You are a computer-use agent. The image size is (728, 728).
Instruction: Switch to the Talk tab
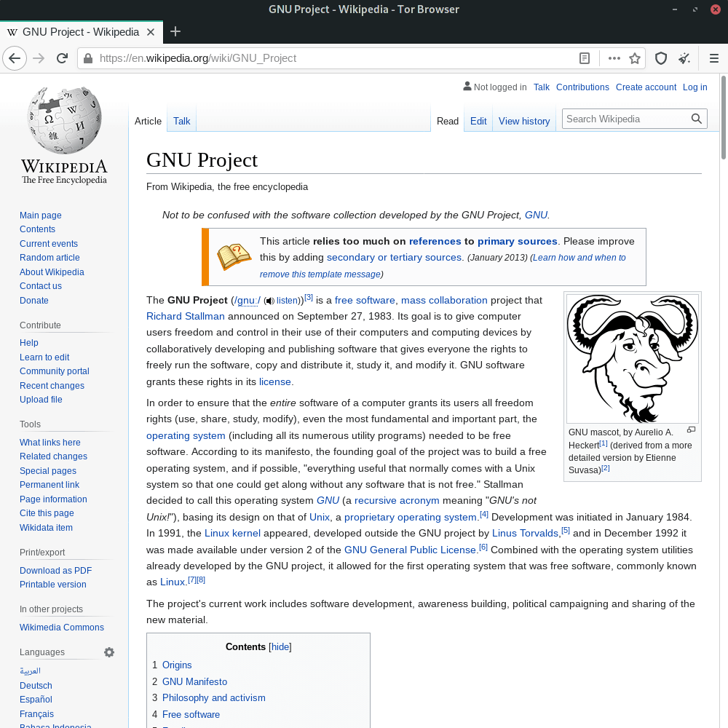[181, 121]
